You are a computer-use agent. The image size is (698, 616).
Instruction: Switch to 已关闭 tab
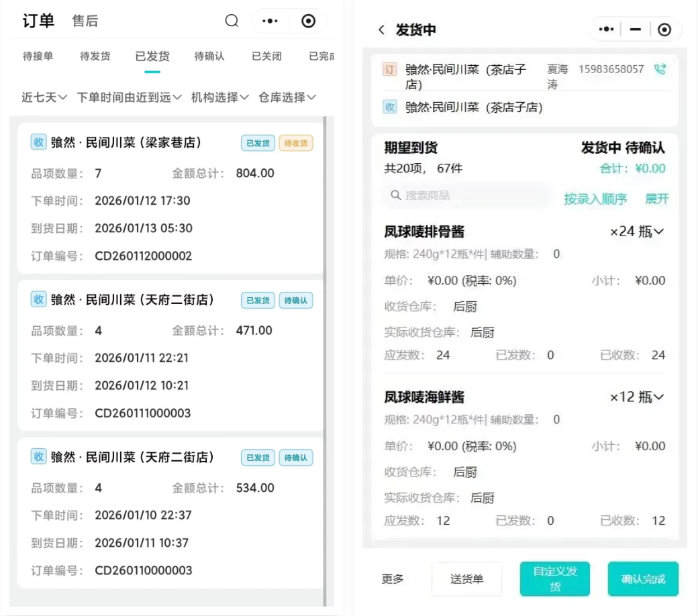tap(266, 56)
